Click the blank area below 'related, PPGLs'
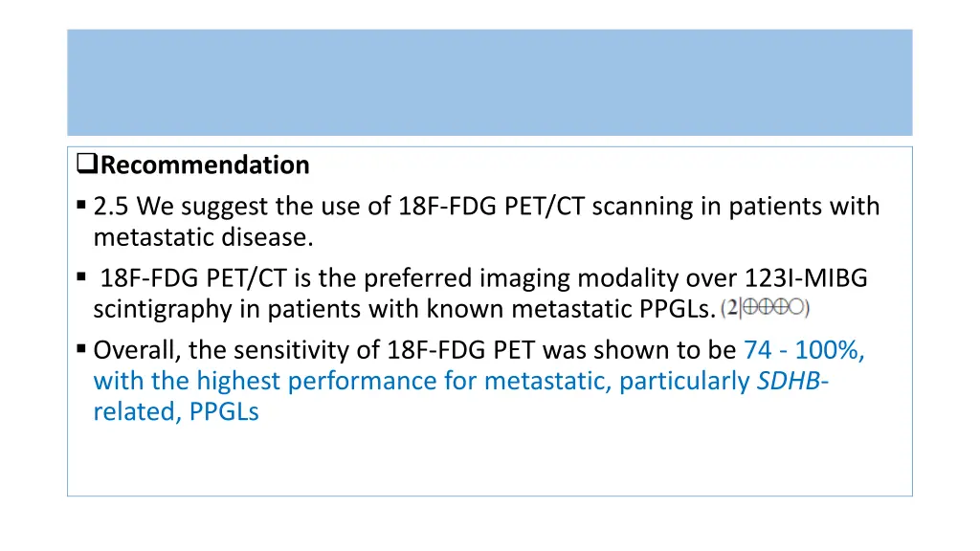Screen dimensions: 980x551 point(489,461)
